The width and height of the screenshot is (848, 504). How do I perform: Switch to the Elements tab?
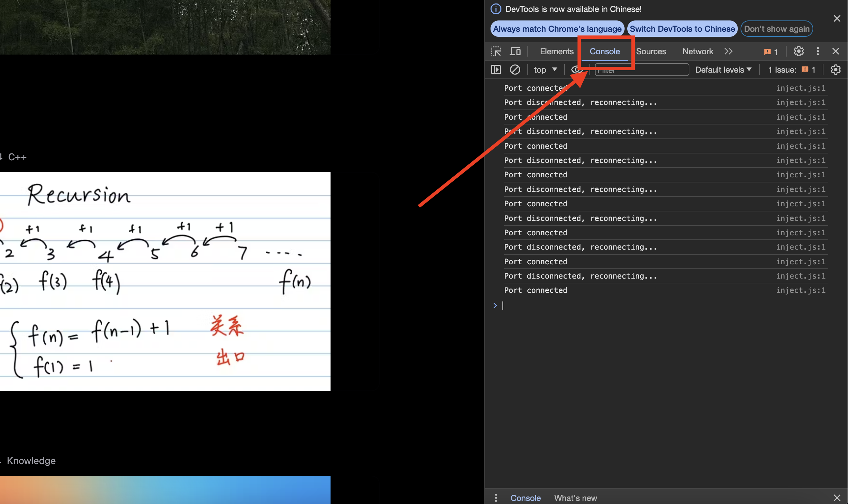557,51
